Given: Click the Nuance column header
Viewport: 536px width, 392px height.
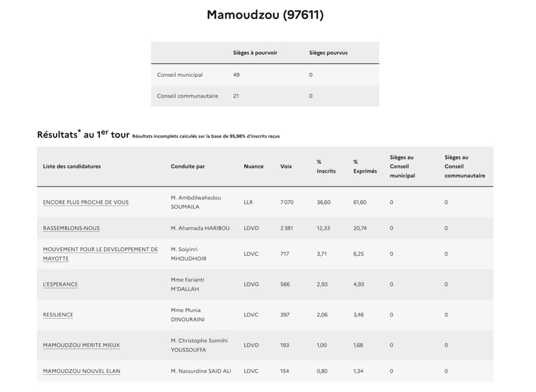Looking at the screenshot, I should 254,167.
